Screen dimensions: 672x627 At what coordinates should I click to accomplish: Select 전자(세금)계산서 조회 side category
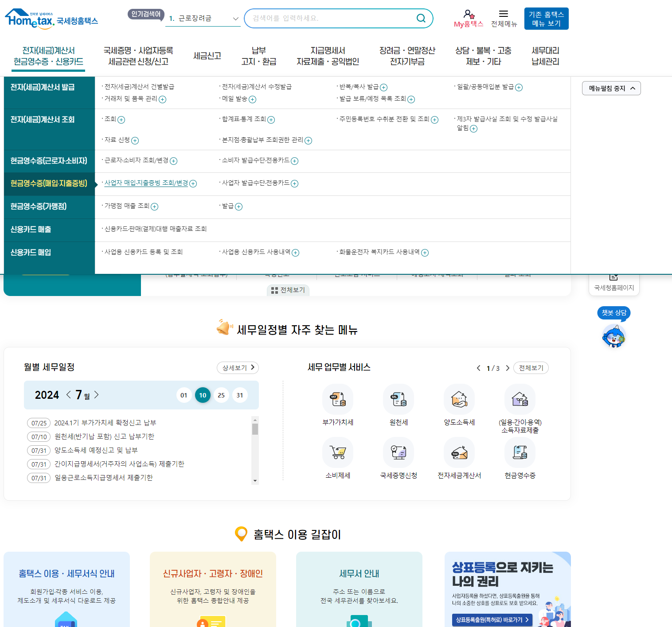(49, 129)
